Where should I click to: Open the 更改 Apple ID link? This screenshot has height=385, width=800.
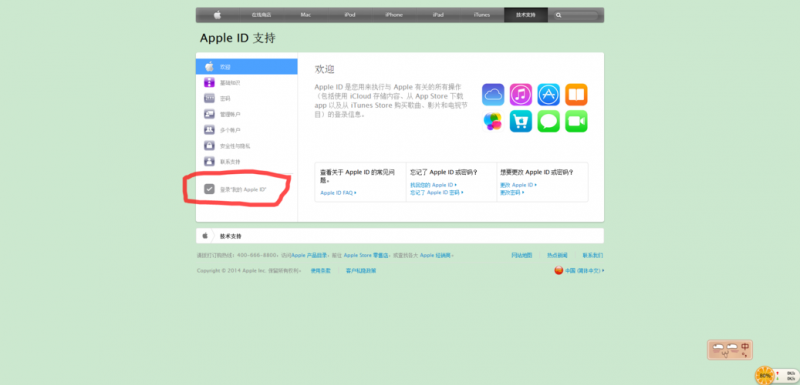coord(518,185)
